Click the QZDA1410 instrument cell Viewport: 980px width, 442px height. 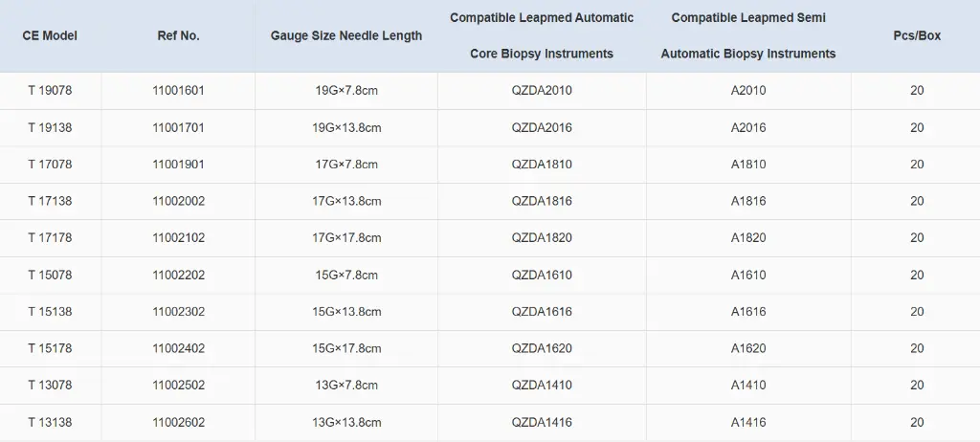(542, 386)
